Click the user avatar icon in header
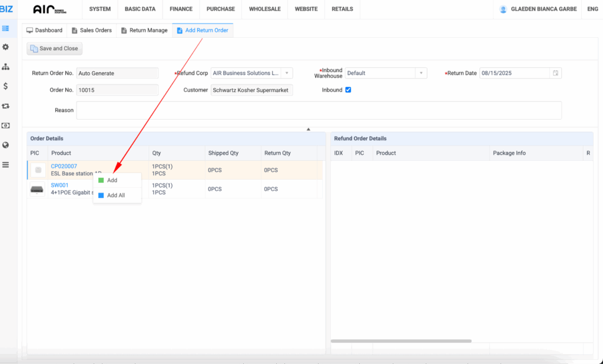 click(503, 9)
